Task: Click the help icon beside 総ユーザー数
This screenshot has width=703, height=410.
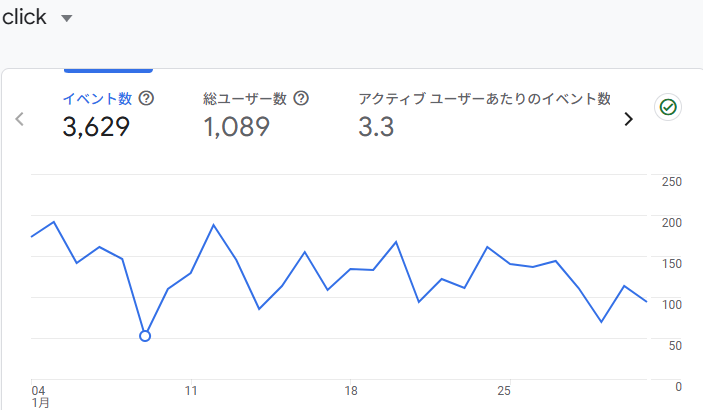Action: (x=301, y=98)
